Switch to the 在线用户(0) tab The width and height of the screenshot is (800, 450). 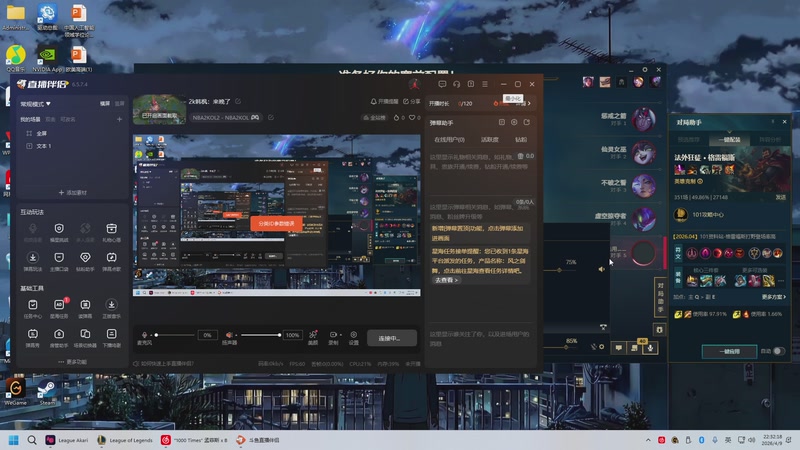(x=449, y=139)
